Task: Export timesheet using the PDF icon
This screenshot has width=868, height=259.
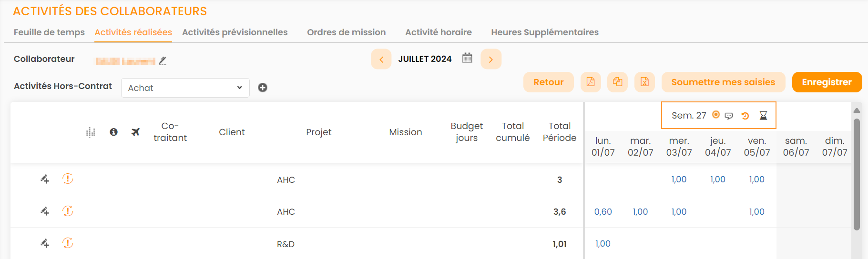Action: (591, 82)
